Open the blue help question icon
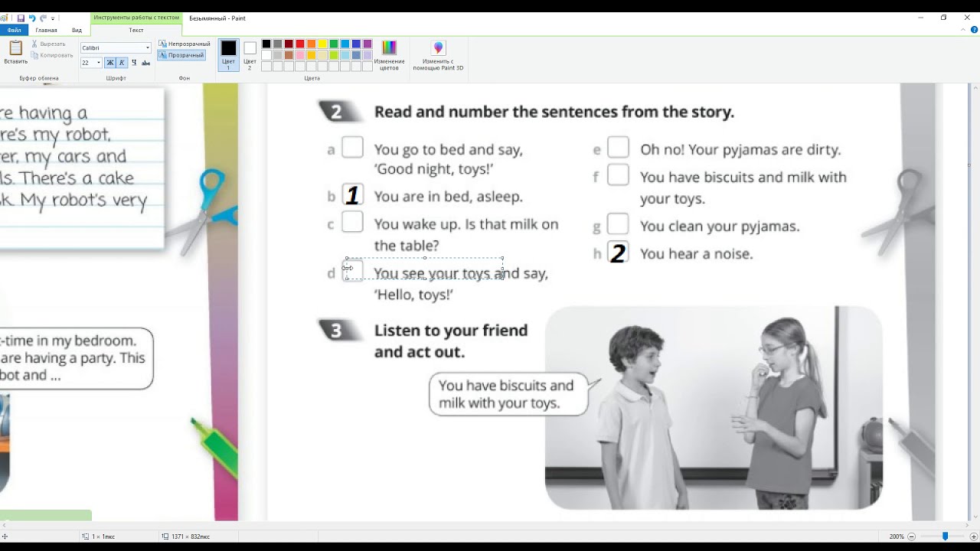Screen dimensions: 980x551 [973, 30]
